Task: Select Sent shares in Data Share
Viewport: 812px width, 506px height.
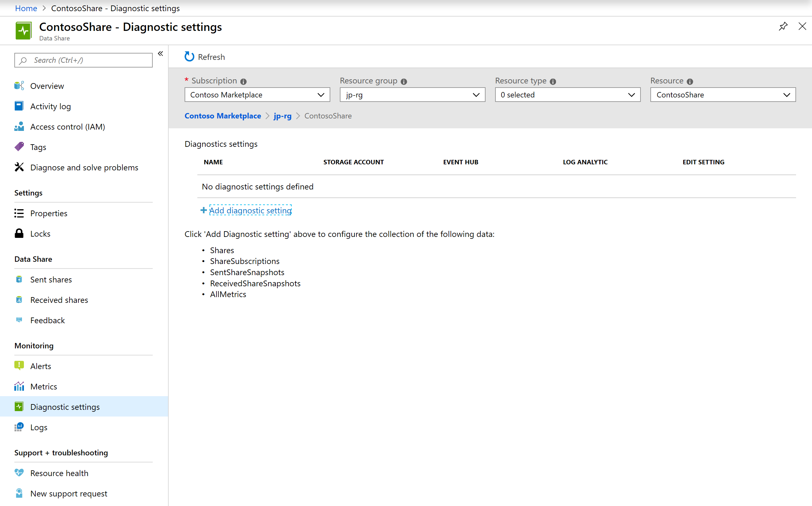Action: tap(51, 279)
